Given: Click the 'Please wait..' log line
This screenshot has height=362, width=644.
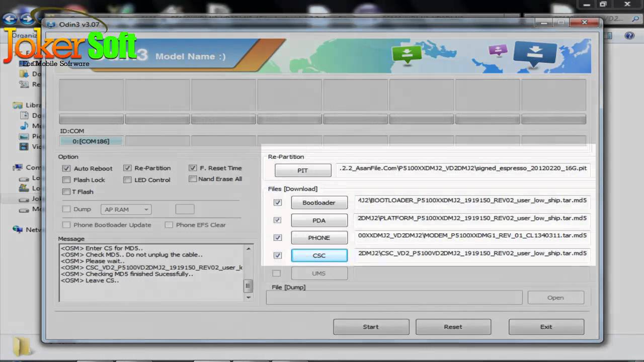Looking at the screenshot, I should [x=93, y=261].
